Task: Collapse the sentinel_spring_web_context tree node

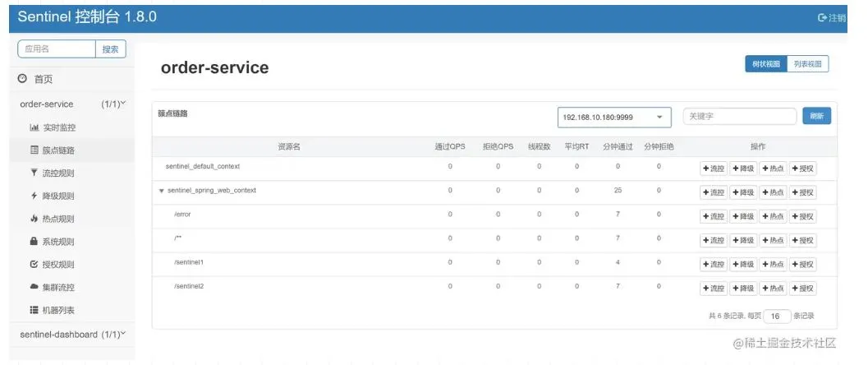Action: pos(162,191)
